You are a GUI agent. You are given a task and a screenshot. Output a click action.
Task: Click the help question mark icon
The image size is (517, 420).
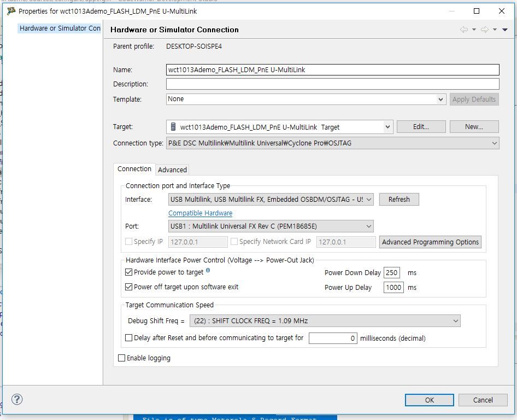click(17, 399)
